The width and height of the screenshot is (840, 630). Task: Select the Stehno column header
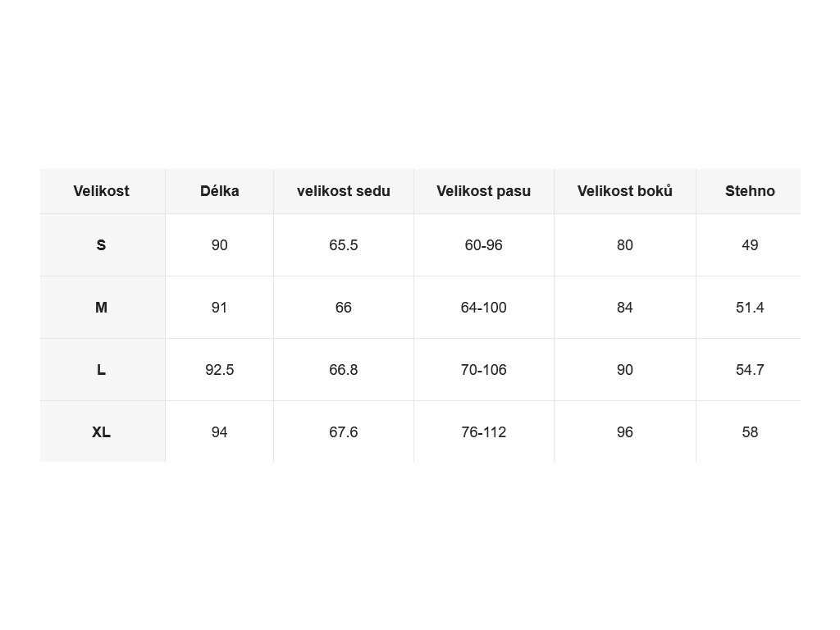tap(750, 191)
